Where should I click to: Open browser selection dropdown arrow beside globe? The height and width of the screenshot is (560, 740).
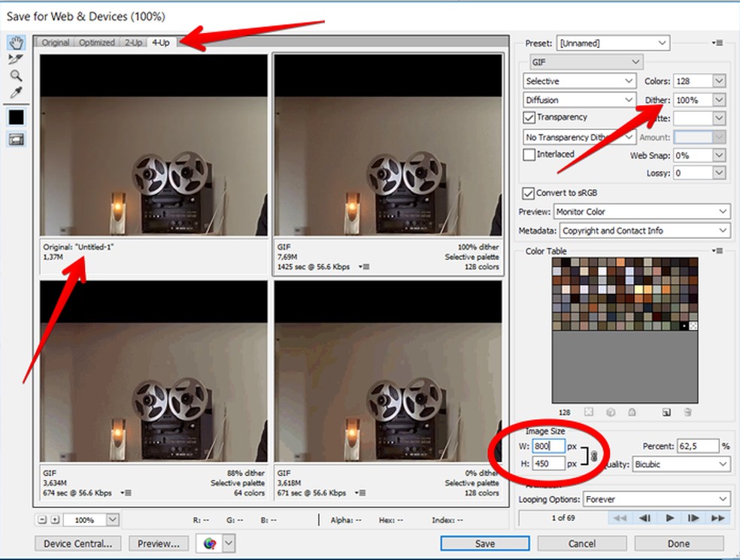[229, 543]
